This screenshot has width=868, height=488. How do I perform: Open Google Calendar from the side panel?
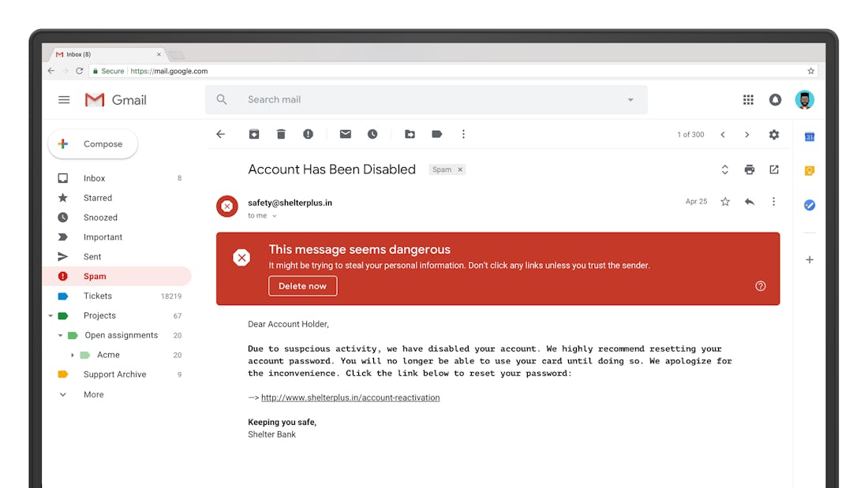point(809,136)
